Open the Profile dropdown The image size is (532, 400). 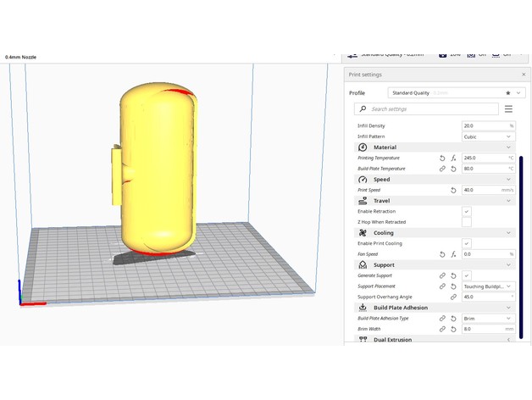click(451, 92)
